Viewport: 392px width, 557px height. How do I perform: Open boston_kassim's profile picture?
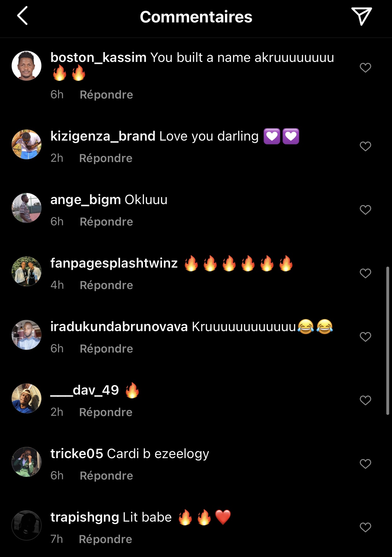pos(27,66)
